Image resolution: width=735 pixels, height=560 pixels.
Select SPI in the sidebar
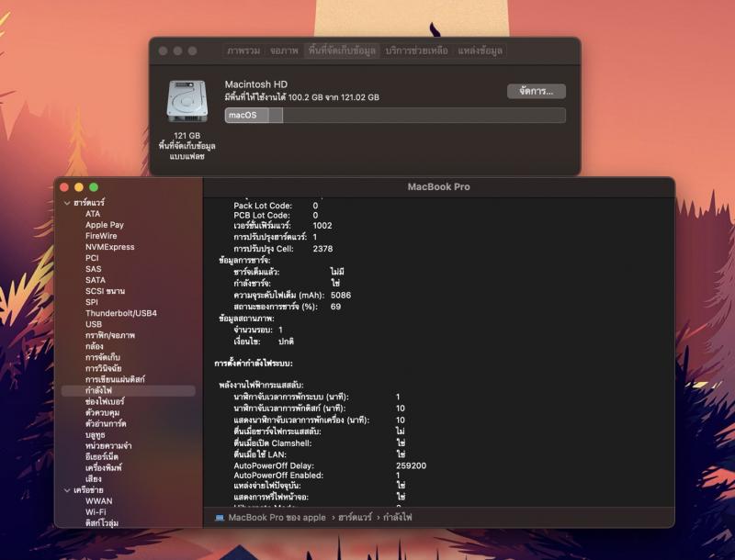[92, 302]
